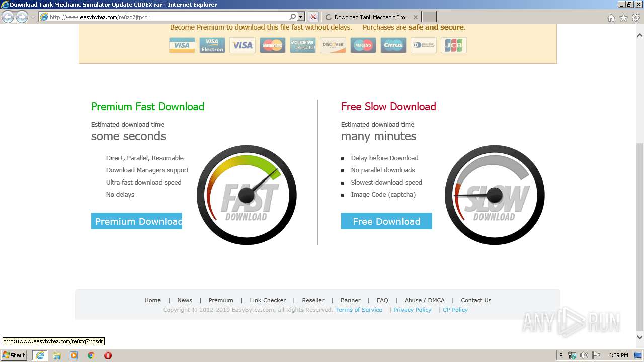Viewport: 644px width, 362px height.
Task: Click the Free Download button
Action: coord(386,221)
